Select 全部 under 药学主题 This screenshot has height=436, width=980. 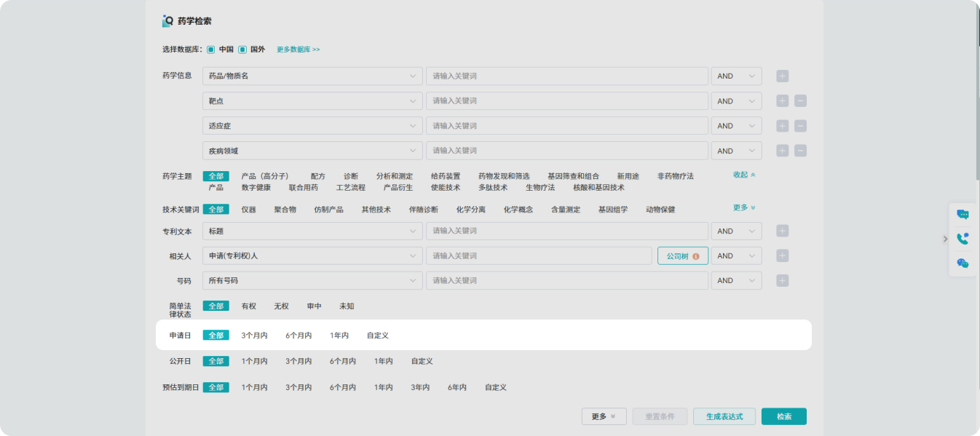[216, 176]
